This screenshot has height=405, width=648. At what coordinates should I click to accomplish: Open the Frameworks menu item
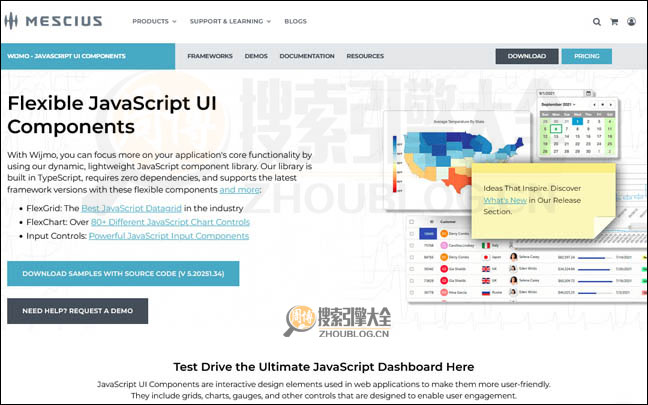click(x=210, y=56)
